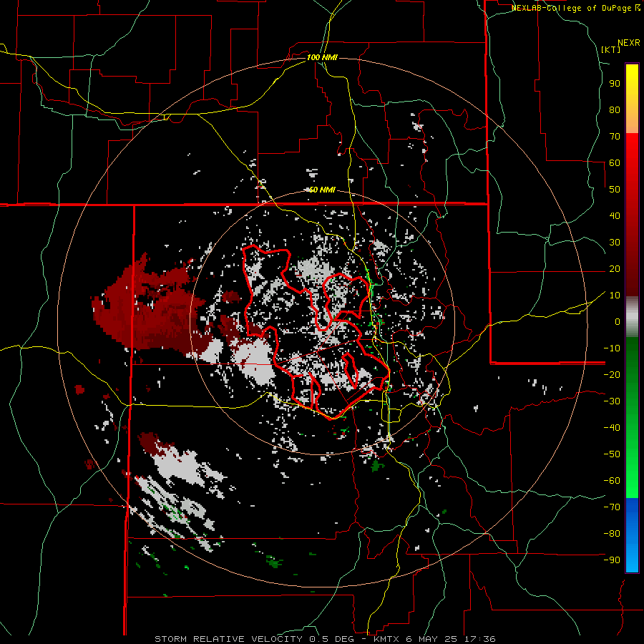
Task: Click the NEXLAB-College of DuPage header text
Action: (575, 8)
